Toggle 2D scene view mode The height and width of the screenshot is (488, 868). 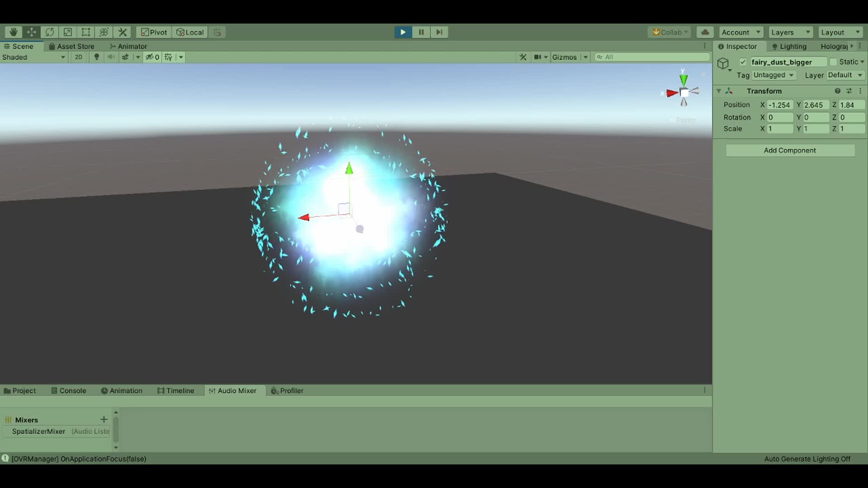click(x=78, y=57)
